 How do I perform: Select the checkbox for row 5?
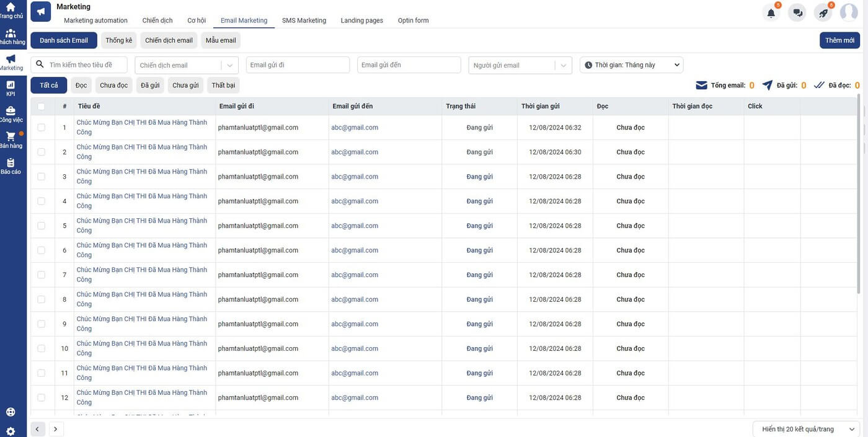pos(42,226)
